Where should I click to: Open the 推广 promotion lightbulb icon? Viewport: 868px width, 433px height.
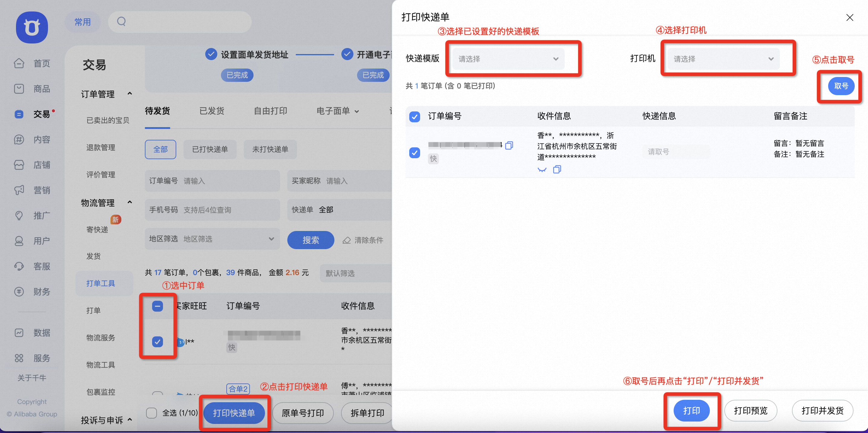click(x=19, y=215)
